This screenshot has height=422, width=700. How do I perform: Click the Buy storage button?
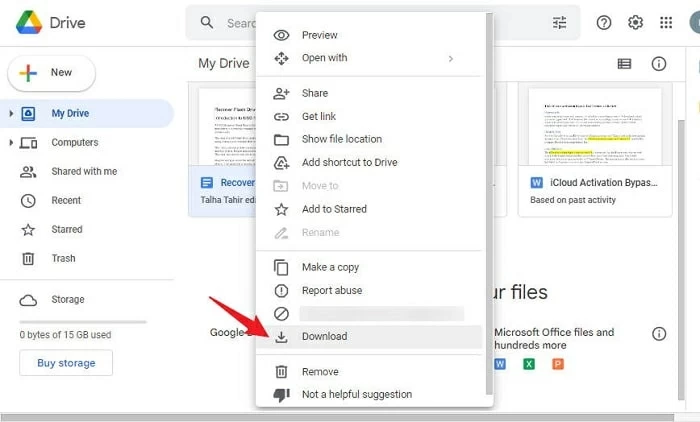(66, 363)
